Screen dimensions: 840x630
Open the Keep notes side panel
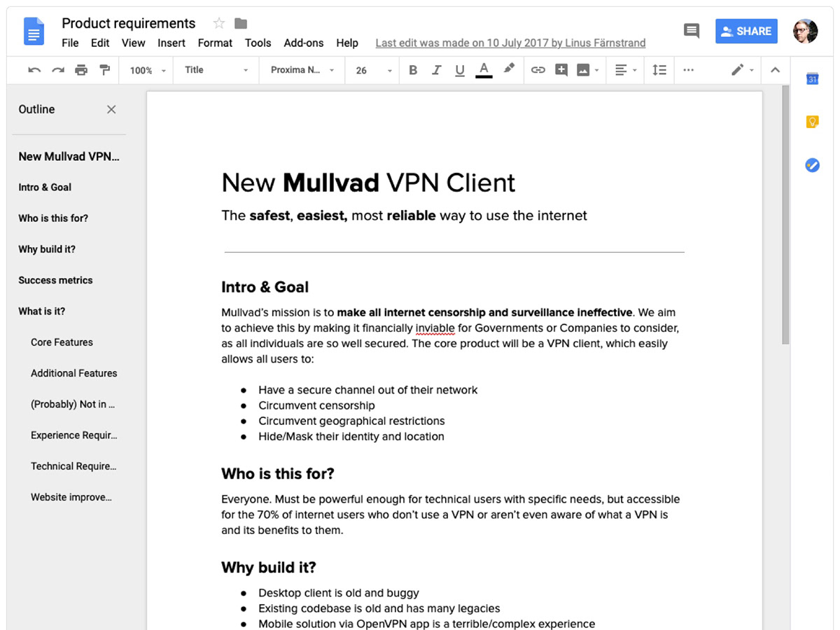812,122
